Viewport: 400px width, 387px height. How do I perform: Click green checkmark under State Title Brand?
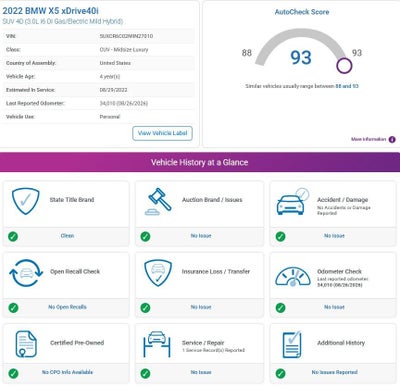coord(13,236)
